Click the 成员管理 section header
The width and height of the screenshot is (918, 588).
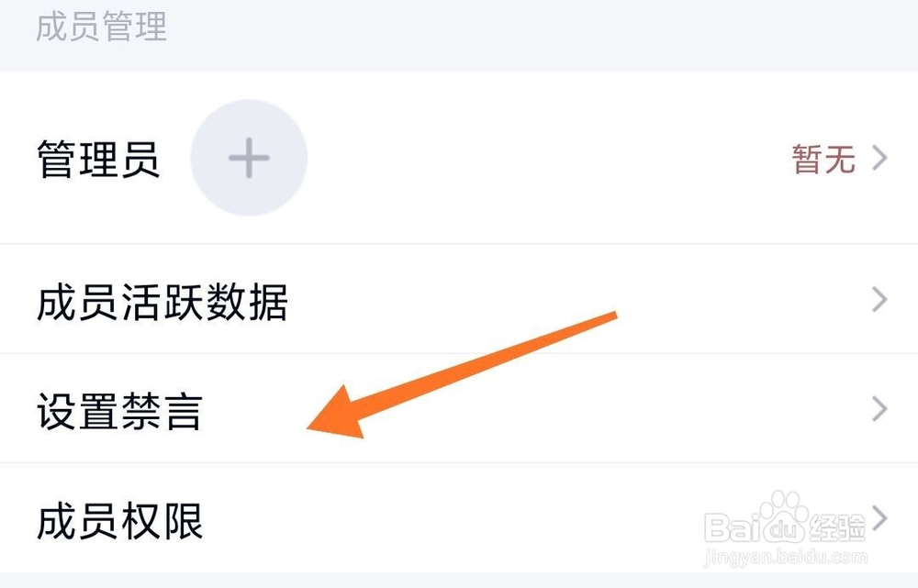pyautogui.click(x=101, y=27)
